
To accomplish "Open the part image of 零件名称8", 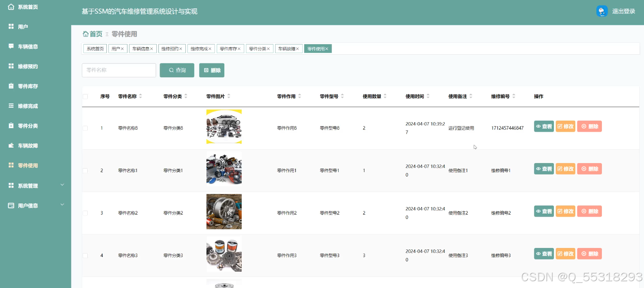I will 224,127.
